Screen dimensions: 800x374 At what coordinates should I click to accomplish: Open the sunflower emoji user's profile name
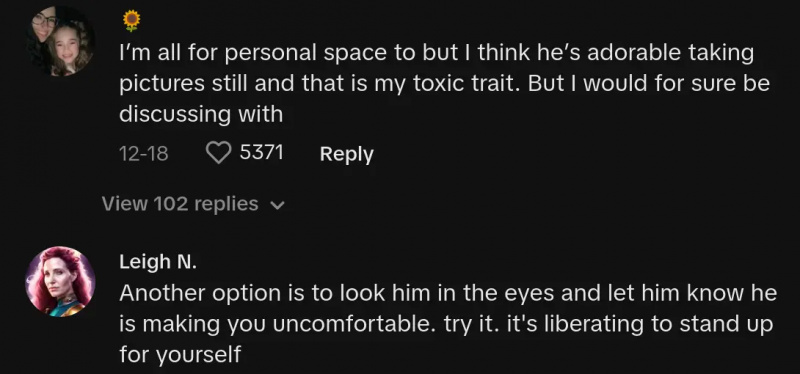(132, 20)
